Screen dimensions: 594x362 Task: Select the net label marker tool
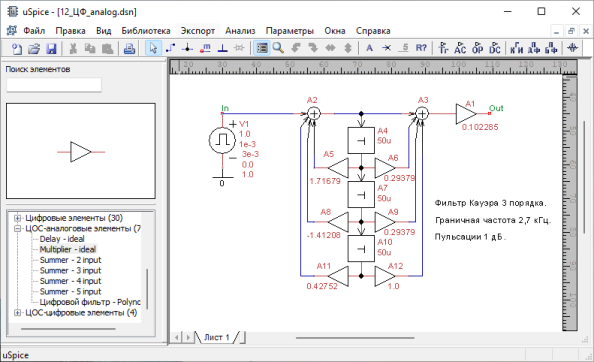(x=205, y=48)
